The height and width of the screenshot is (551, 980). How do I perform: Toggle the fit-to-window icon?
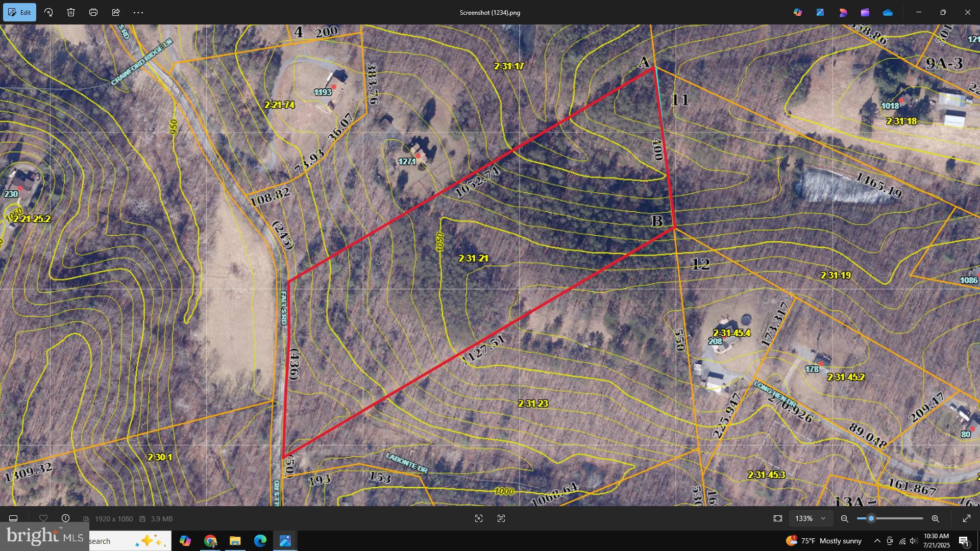click(x=778, y=518)
